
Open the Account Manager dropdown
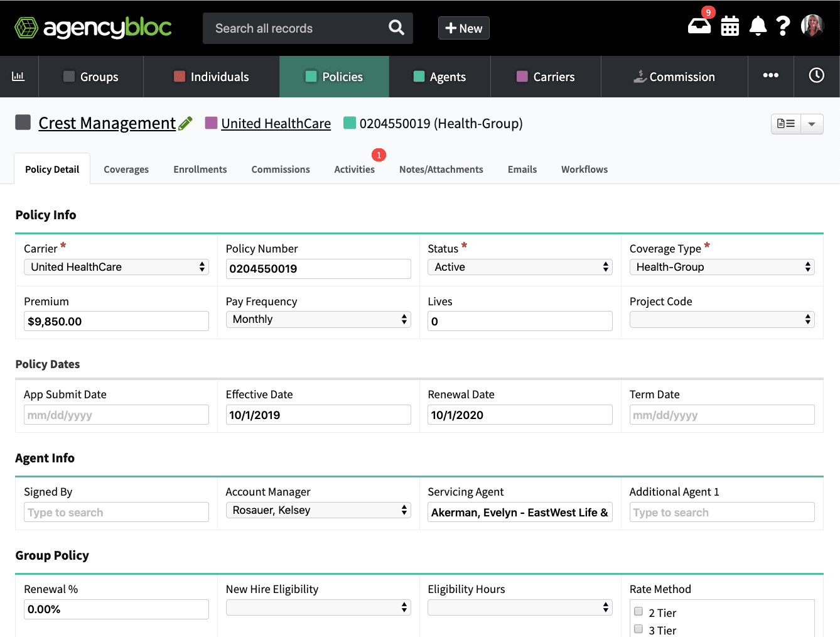click(318, 510)
